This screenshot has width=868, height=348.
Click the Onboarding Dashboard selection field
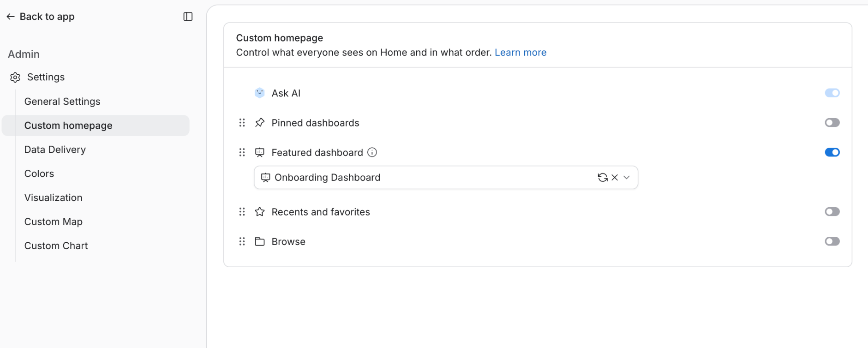(446, 178)
